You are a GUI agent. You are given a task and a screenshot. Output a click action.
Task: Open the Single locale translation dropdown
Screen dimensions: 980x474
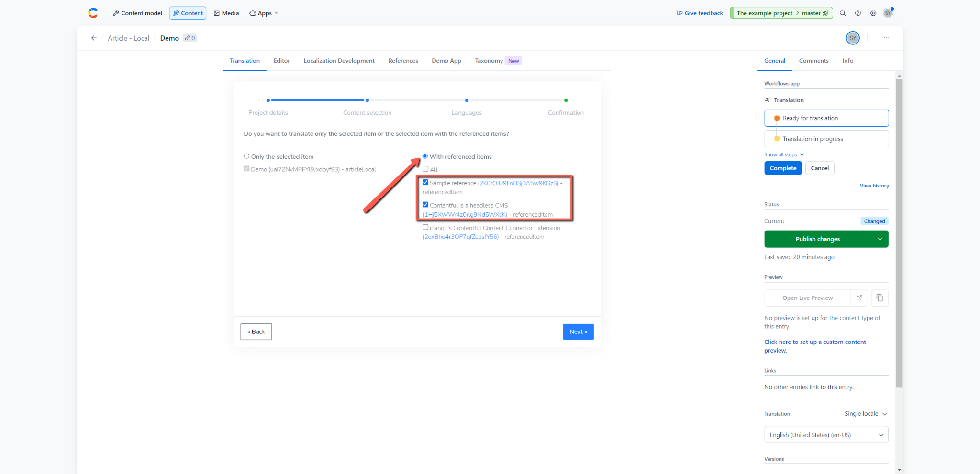pyautogui.click(x=866, y=414)
